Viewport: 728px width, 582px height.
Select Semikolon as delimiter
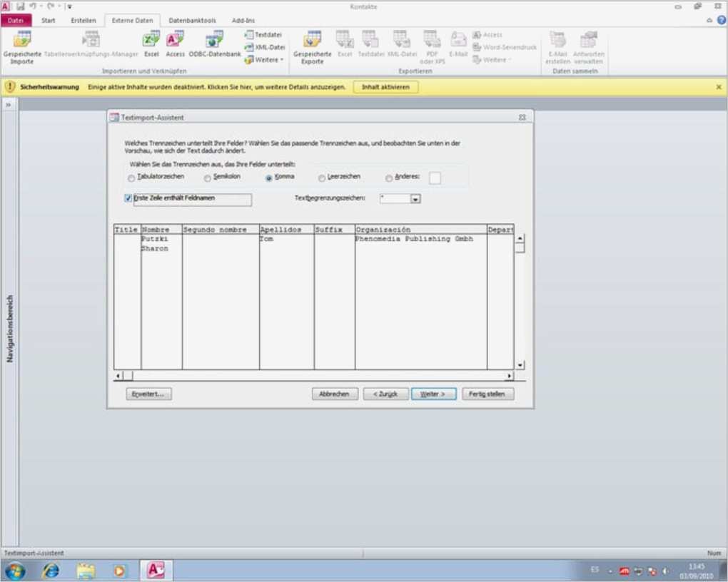tap(208, 178)
